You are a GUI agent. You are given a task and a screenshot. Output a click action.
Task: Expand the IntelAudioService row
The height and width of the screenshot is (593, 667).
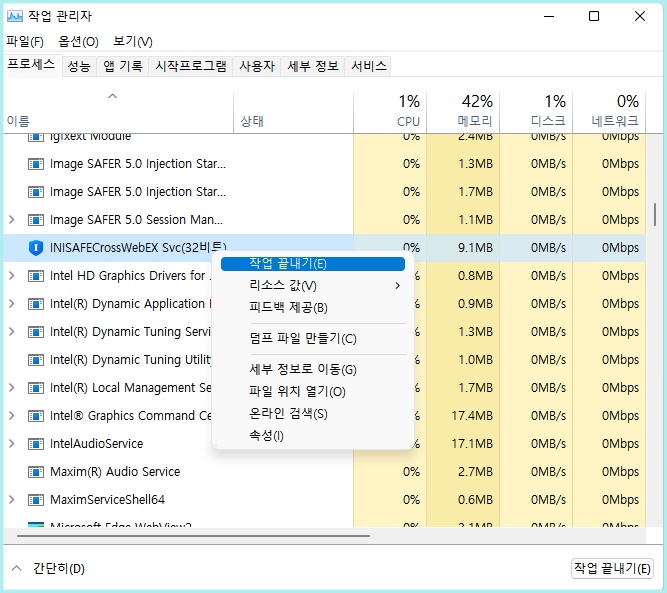point(12,444)
